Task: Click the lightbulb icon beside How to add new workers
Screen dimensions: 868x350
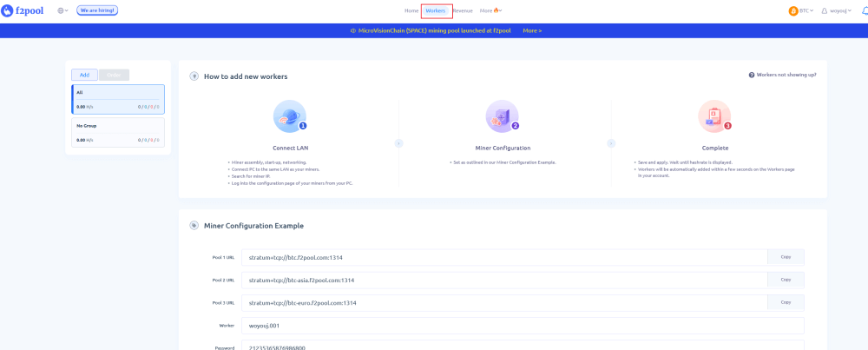Action: [194, 76]
